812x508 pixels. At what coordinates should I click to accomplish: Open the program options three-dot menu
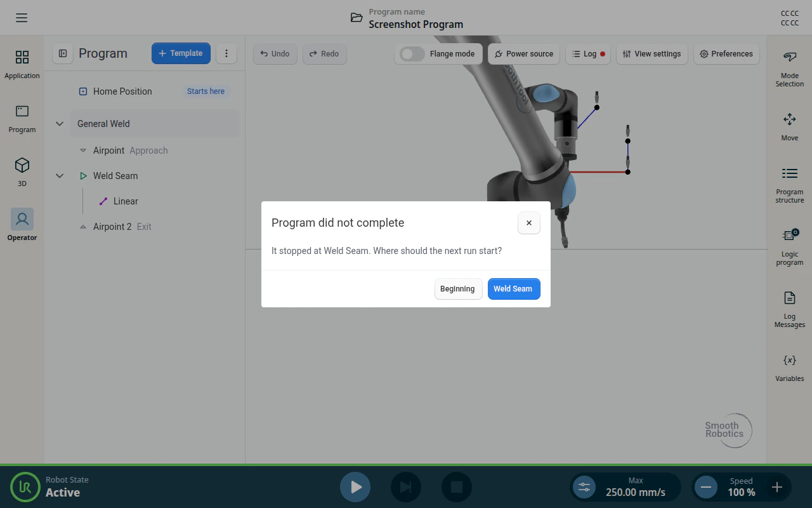click(226, 53)
